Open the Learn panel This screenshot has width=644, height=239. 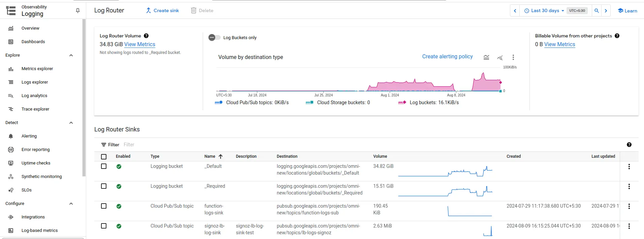627,11
